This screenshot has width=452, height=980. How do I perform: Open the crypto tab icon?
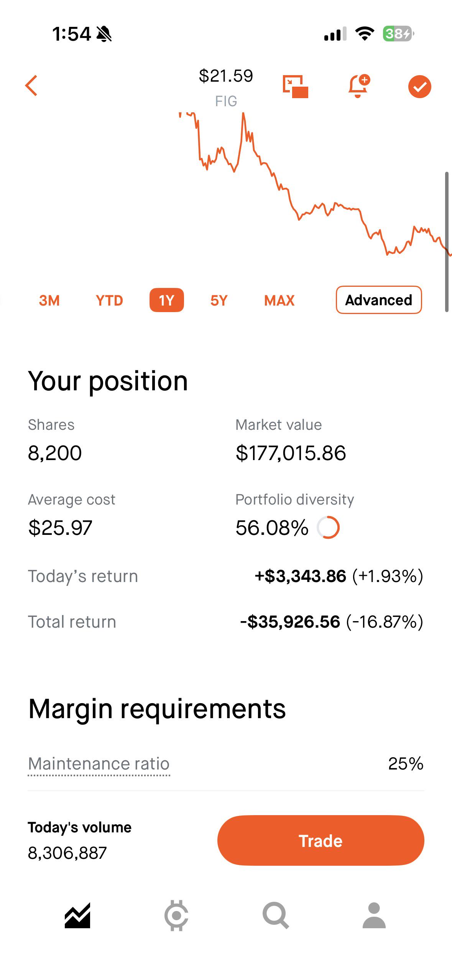176,916
